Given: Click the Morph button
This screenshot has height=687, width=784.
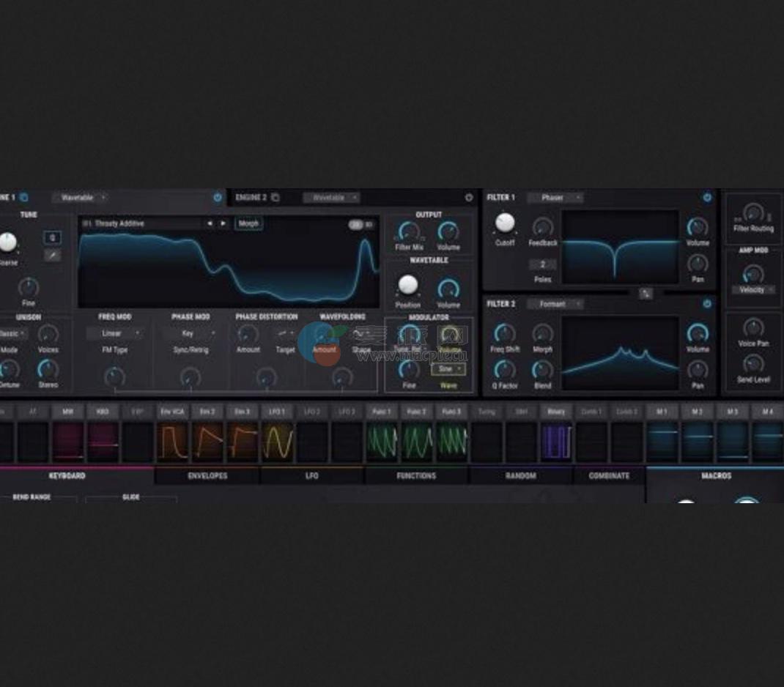Looking at the screenshot, I should (248, 223).
